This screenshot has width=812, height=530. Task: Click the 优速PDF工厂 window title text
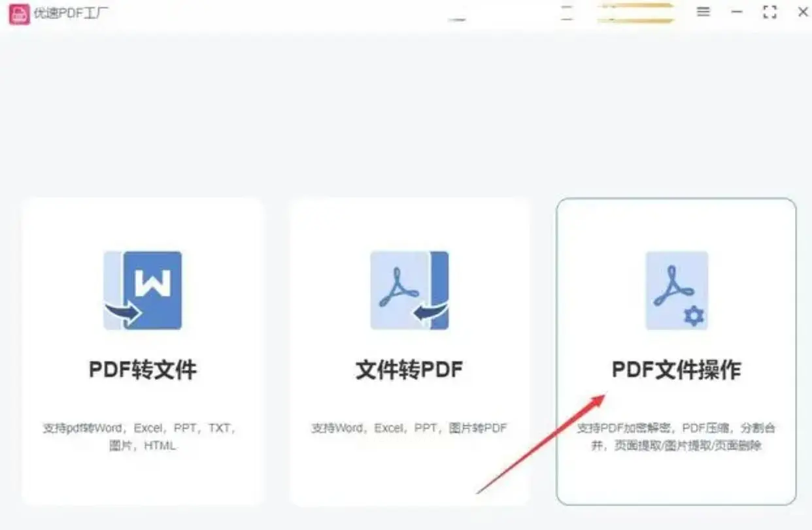click(x=72, y=13)
